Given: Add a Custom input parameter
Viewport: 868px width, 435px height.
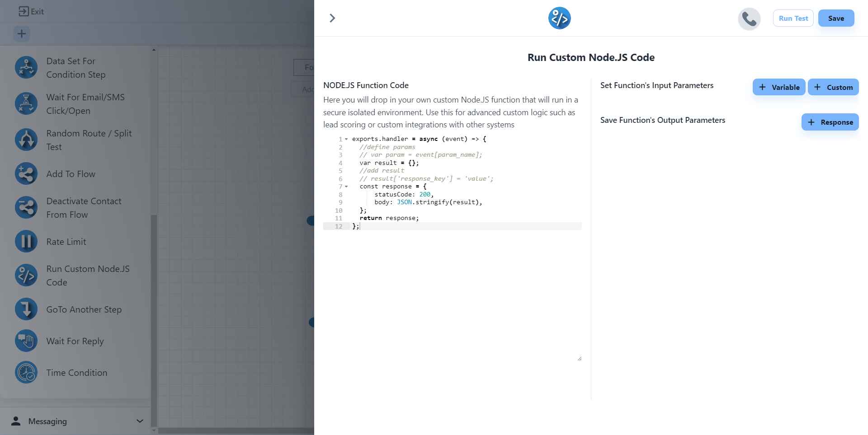Looking at the screenshot, I should pos(833,87).
